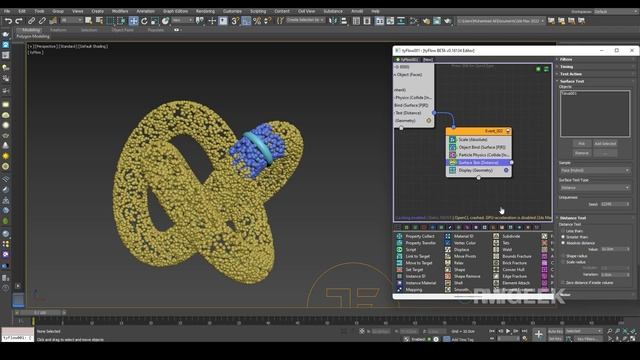
Task: Click the Display (Geometry) operator icon in Event_002
Action: click(x=452, y=170)
